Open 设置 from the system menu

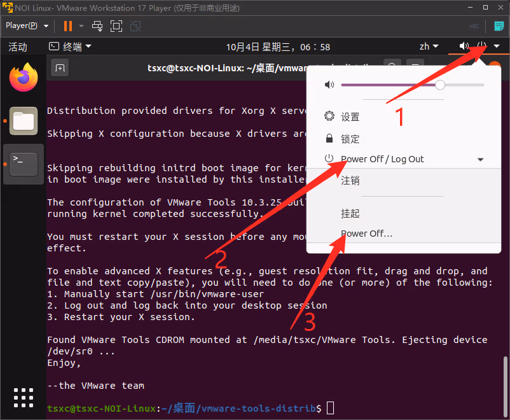click(350, 117)
